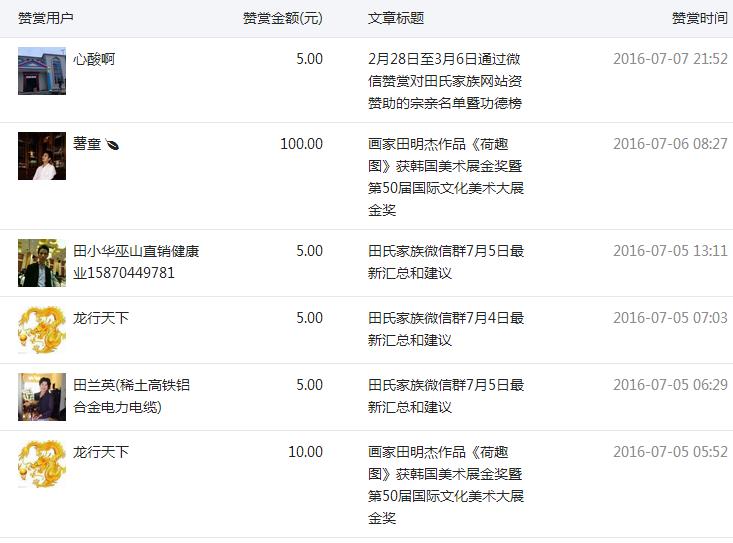This screenshot has height=543, width=733.
Task: Open the 7月5日最新汇总 article beside 田小华
Action: click(446, 262)
